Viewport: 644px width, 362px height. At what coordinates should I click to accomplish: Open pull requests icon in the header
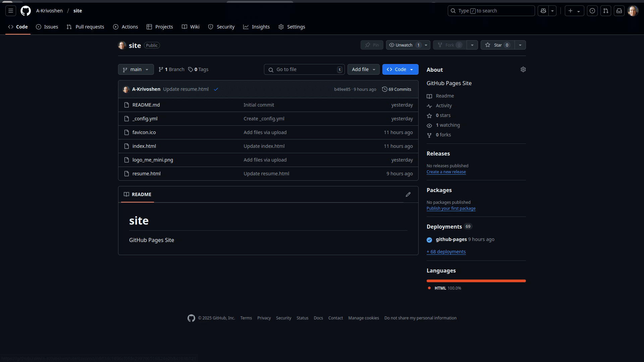click(606, 11)
